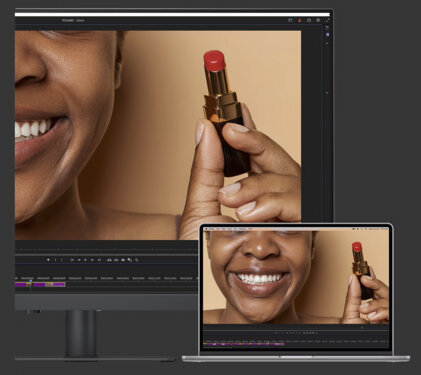Click the project title text in monitor's top bar
This screenshot has width=421, height=375.
point(73,20)
